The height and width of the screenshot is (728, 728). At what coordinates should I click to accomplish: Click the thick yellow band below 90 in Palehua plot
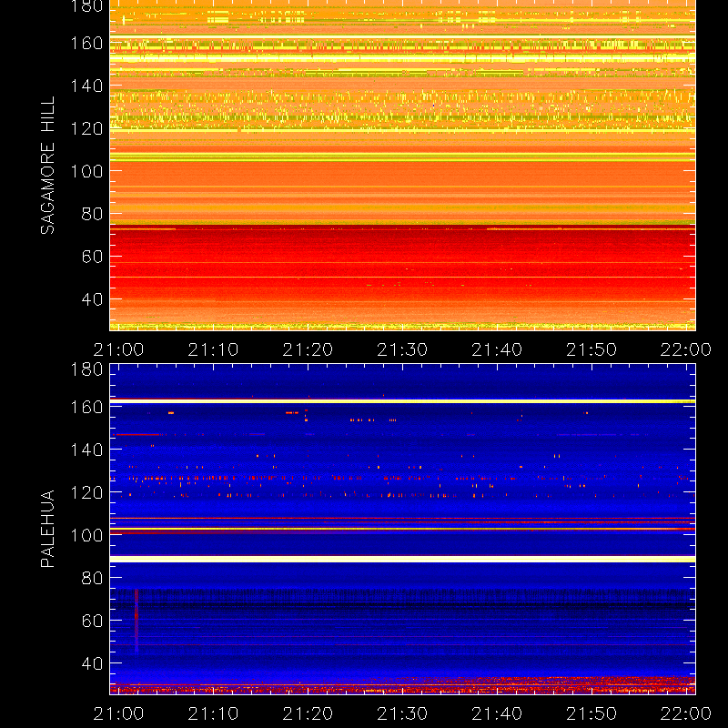(x=402, y=560)
